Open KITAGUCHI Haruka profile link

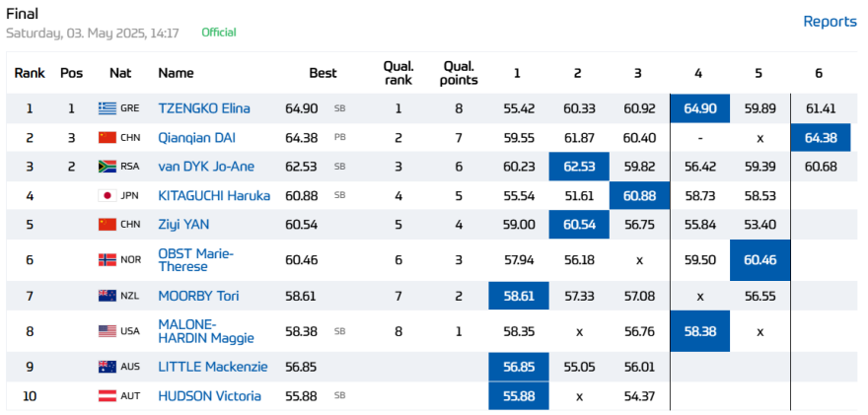coord(214,196)
